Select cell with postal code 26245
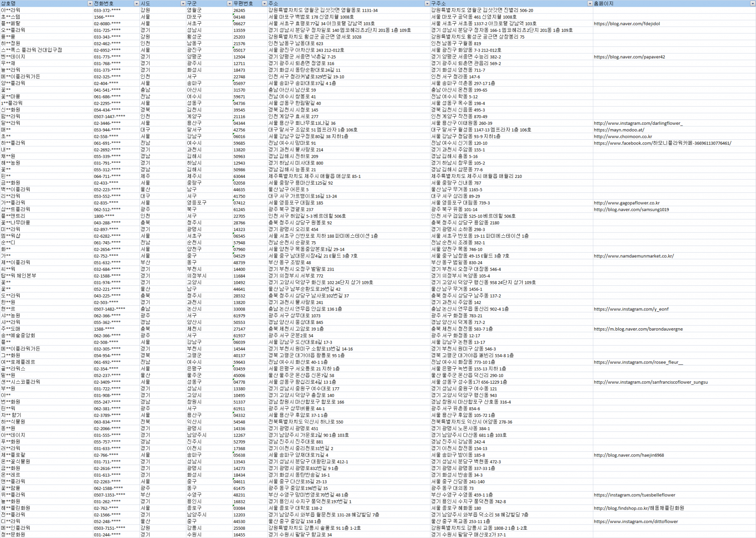Image resolution: width=756 pixels, height=538 pixels. 239,11
